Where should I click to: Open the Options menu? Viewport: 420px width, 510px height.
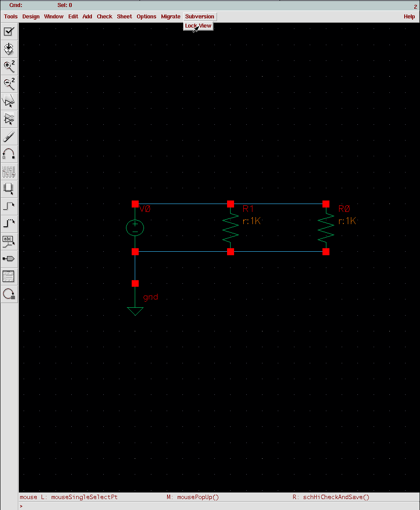(x=146, y=17)
